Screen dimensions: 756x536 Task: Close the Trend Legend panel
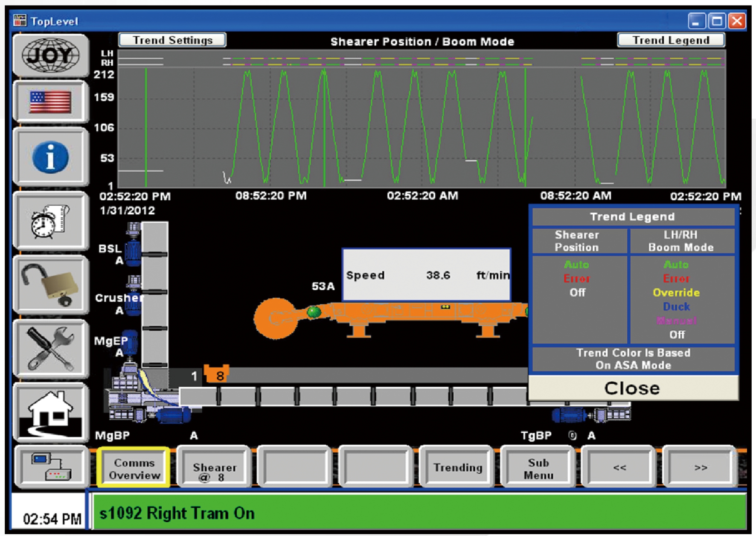click(x=633, y=388)
